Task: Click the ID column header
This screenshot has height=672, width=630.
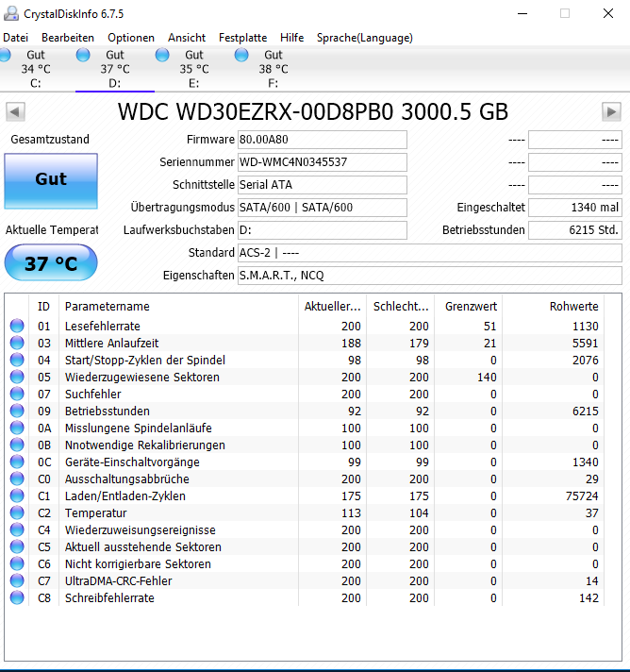Action: point(43,307)
